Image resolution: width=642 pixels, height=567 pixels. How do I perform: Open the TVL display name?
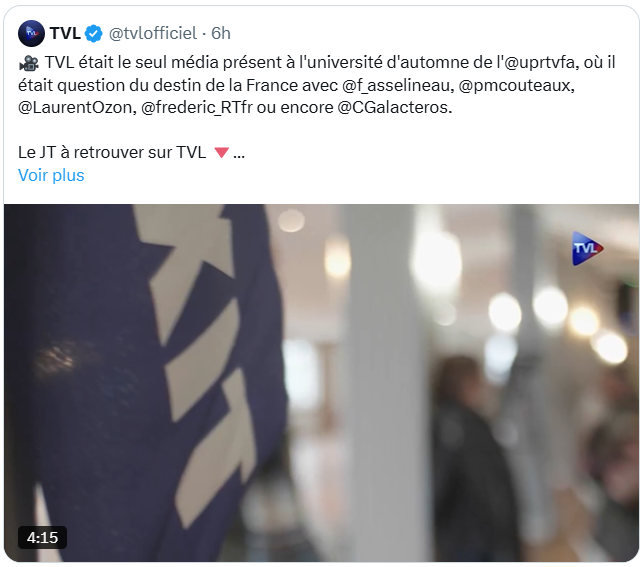coord(65,33)
